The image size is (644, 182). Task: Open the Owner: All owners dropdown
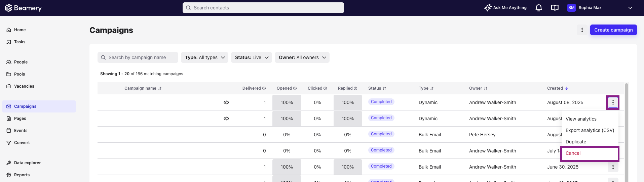coord(302,57)
